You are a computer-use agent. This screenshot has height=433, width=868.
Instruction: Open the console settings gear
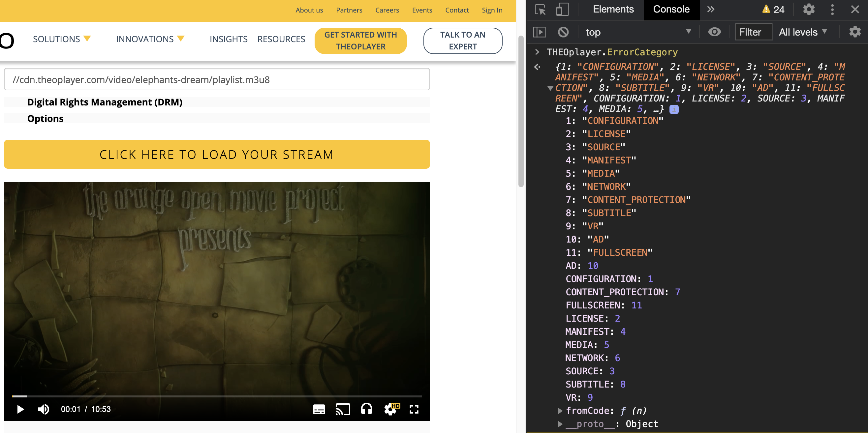(x=854, y=32)
